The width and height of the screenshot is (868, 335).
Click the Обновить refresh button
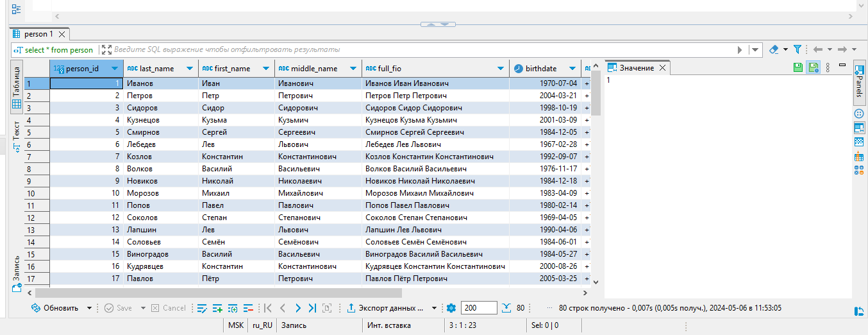(x=54, y=308)
